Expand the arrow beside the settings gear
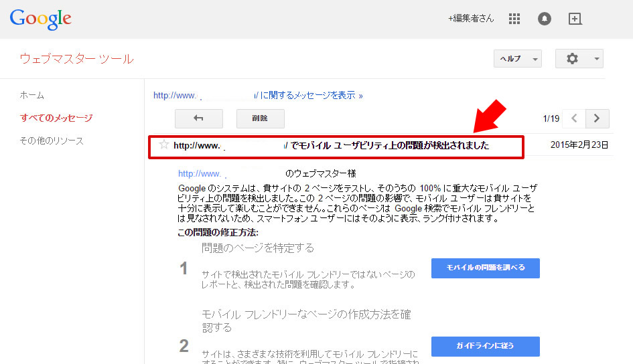633x364 pixels. 596,59
